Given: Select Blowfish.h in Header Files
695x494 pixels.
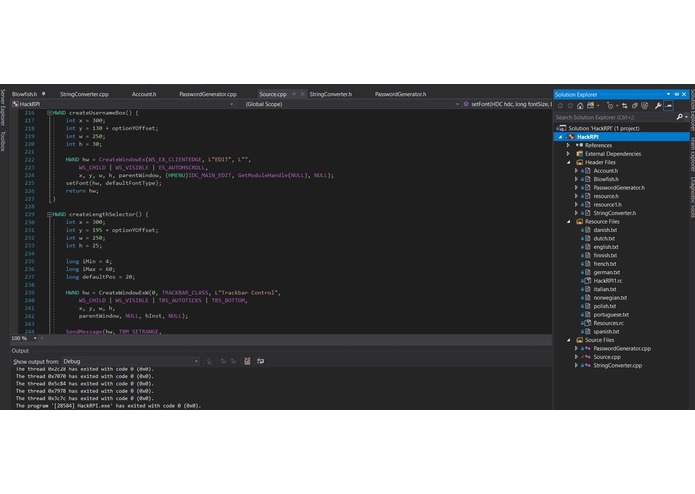Looking at the screenshot, I should [x=606, y=179].
